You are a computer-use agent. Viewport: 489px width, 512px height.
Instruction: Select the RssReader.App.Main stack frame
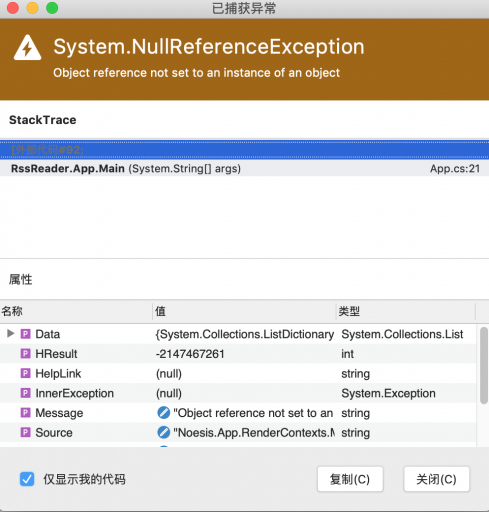(244, 168)
